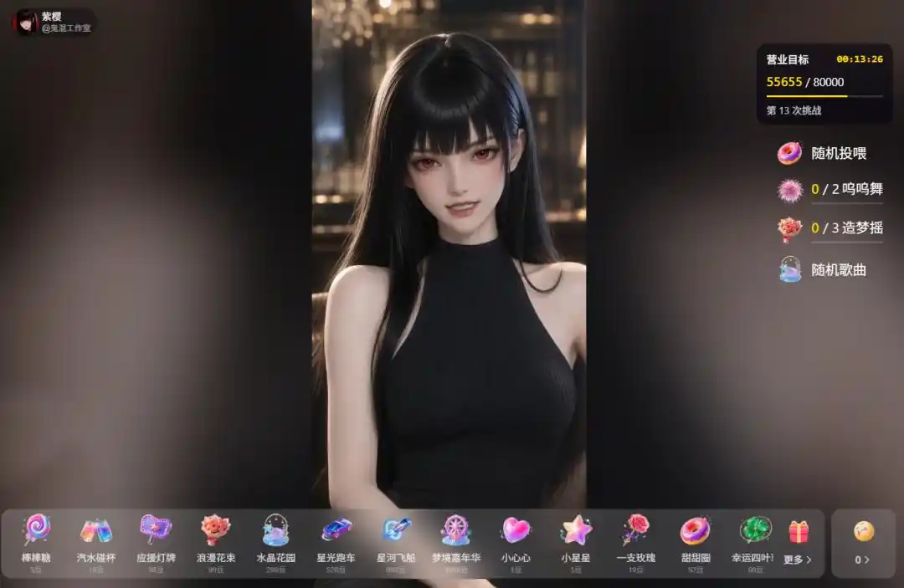The width and height of the screenshot is (904, 588).
Task: Click the 随机投喂 label
Action: (839, 154)
